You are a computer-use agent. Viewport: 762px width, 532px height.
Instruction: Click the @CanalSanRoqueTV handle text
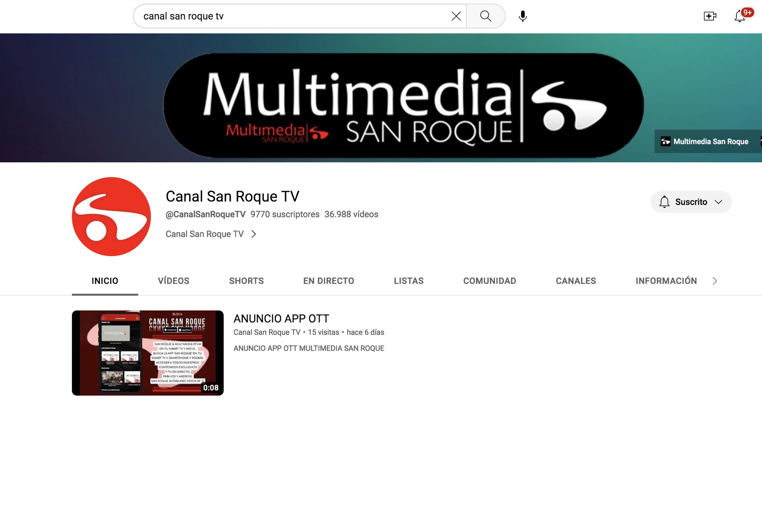click(x=205, y=215)
